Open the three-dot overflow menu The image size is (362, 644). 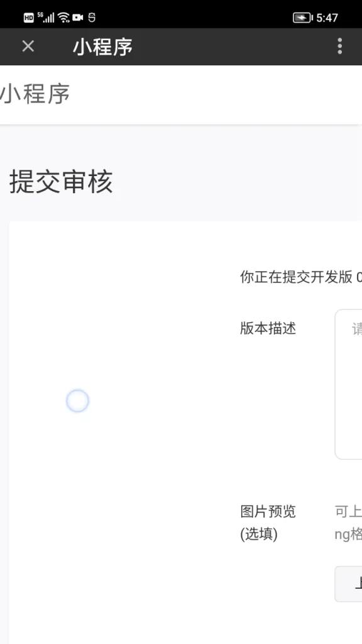[x=339, y=47]
